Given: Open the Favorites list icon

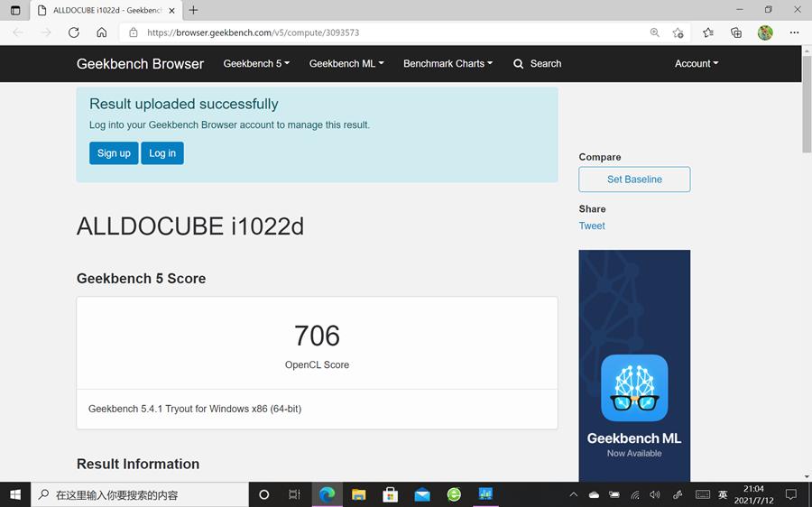Looking at the screenshot, I should [708, 32].
